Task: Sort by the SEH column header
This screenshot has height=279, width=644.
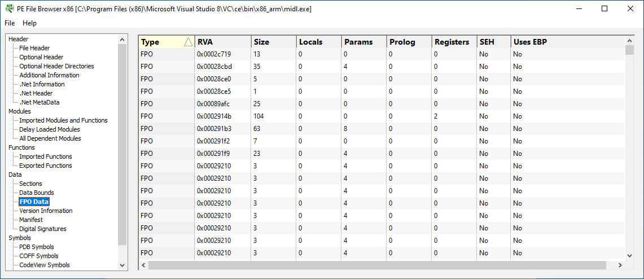Action: (494, 42)
